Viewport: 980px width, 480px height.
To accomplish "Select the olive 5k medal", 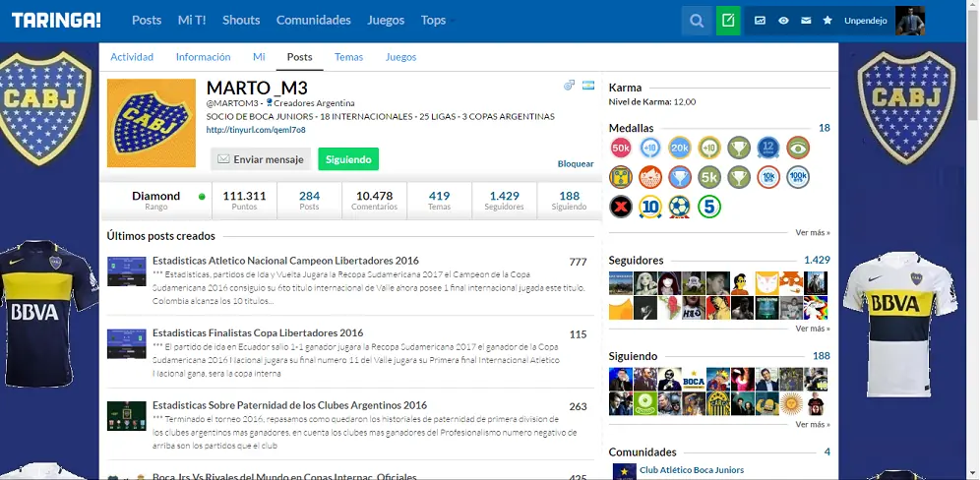I will point(709,177).
